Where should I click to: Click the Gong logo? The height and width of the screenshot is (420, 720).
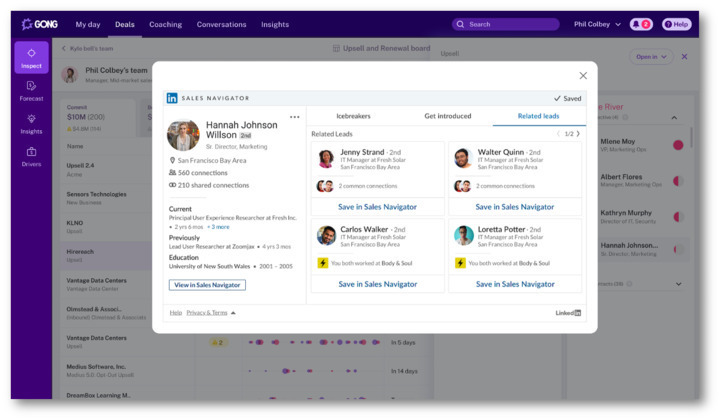pos(39,24)
